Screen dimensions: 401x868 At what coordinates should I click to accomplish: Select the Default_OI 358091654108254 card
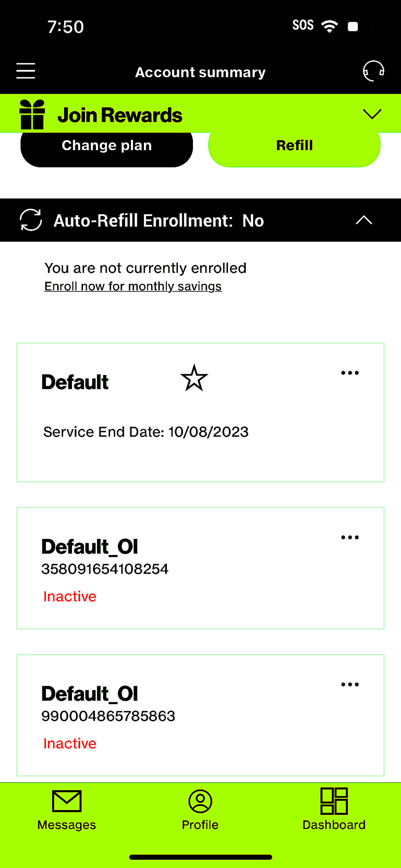click(x=200, y=568)
